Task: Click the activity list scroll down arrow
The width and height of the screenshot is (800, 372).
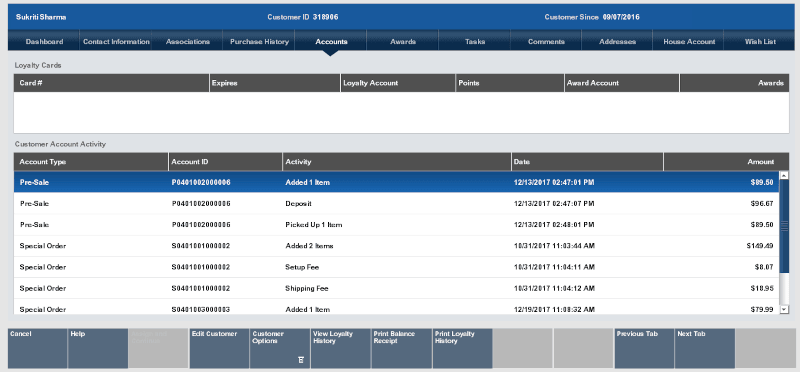Action: tap(784, 309)
